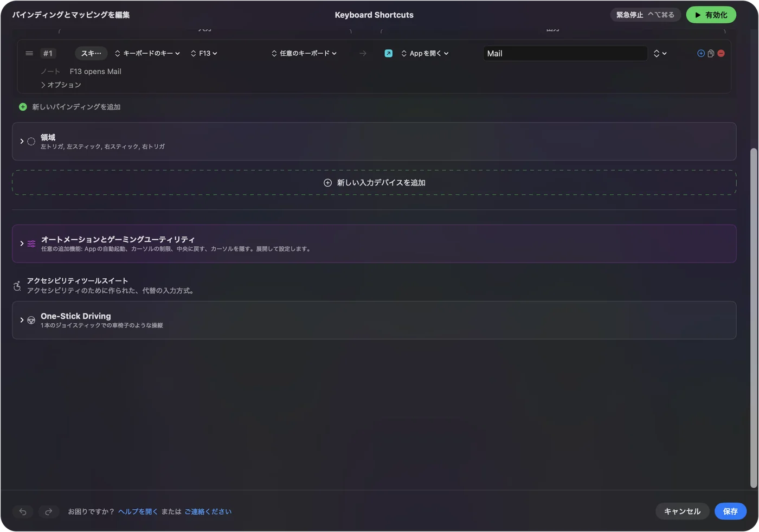Screen dimensions: 759x532
Task: Remove binding #1 with the red minus icon
Action: coord(721,53)
